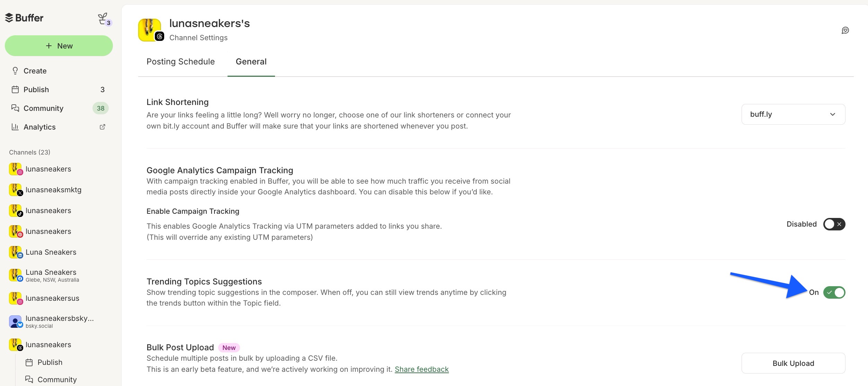Open Community under lunasneakers Threads channel
868x386 pixels.
[66, 380]
